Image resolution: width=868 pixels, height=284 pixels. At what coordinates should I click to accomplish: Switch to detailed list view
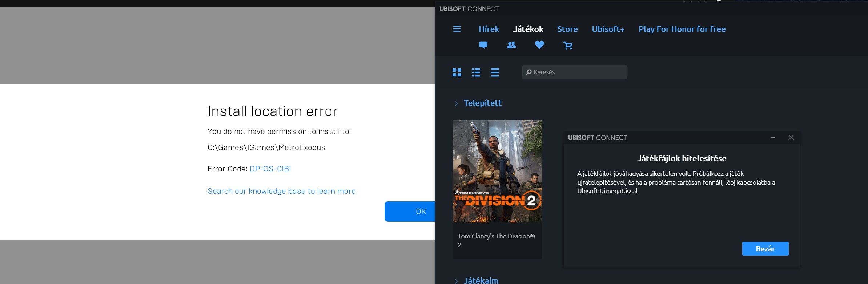coord(476,72)
